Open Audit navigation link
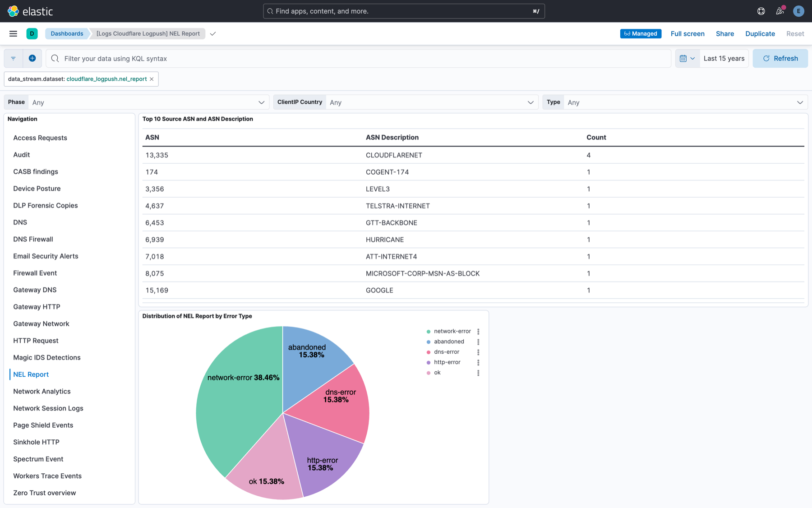Screen dimensions: 812x508 coord(22,155)
